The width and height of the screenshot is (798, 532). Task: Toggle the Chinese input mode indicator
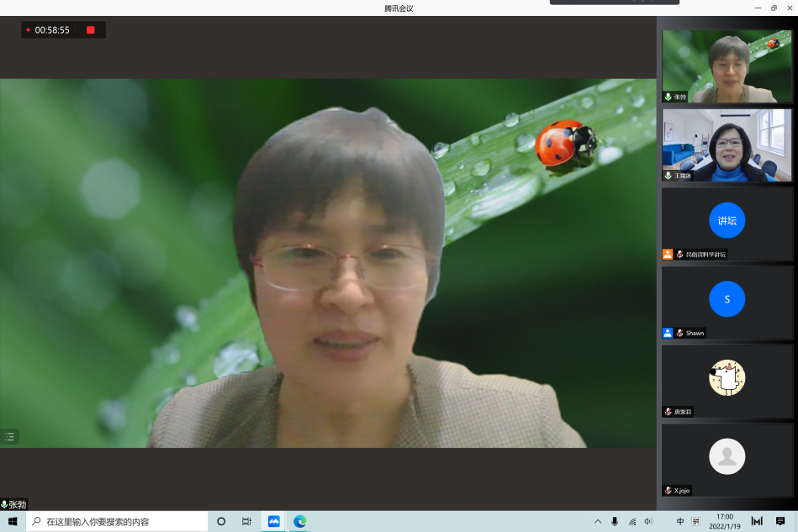coord(680,521)
